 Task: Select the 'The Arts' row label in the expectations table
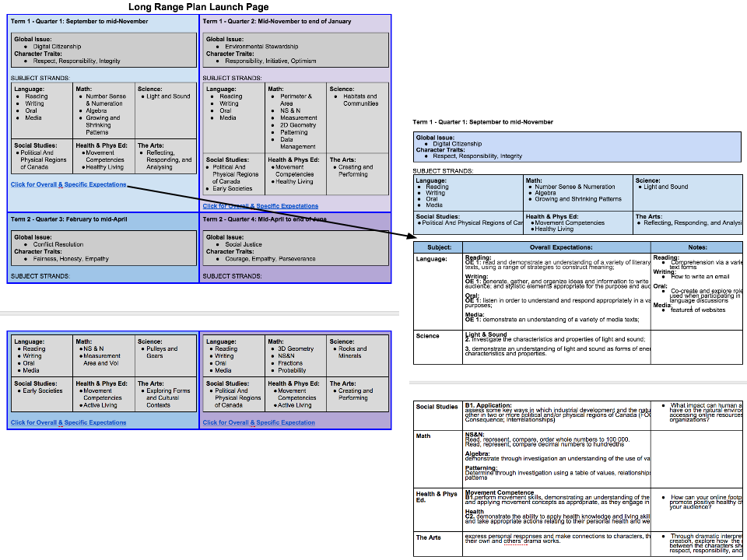428,538
